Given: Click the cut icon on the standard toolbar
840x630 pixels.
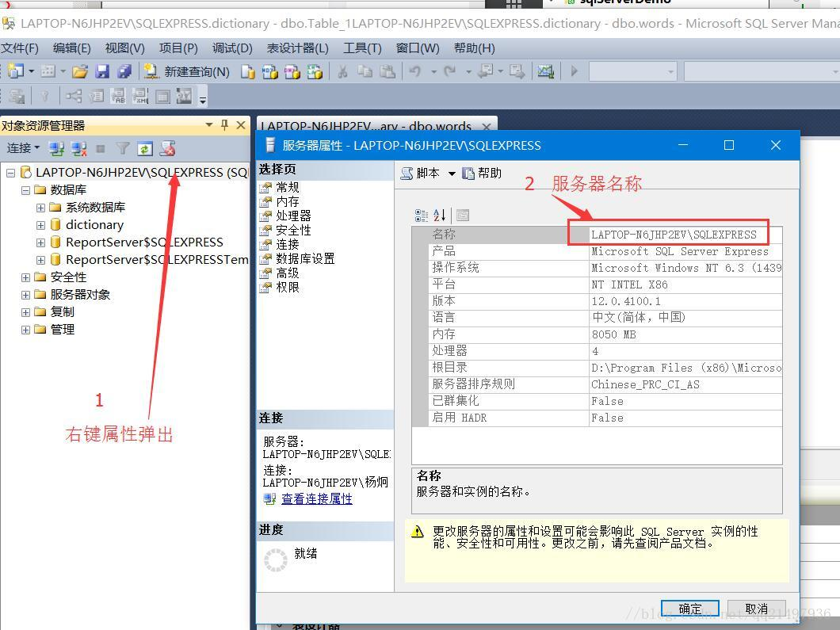Looking at the screenshot, I should pos(344,72).
